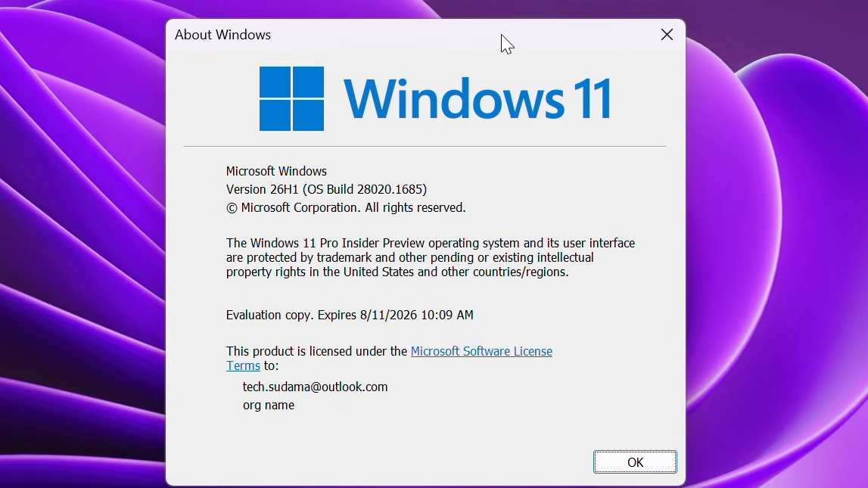Click "This product is licensed under the" text

coord(316,351)
